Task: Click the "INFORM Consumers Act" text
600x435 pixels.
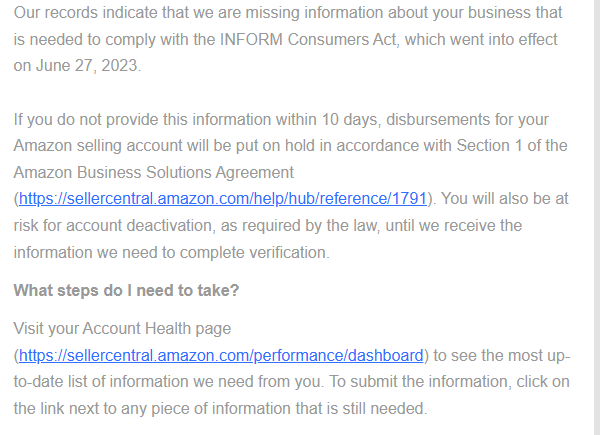Action: [308, 39]
